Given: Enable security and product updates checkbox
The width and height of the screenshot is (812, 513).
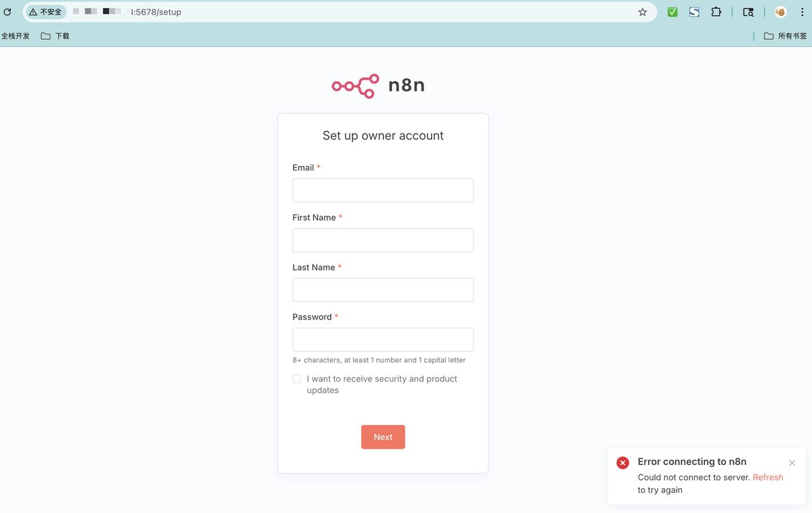Looking at the screenshot, I should (296, 378).
